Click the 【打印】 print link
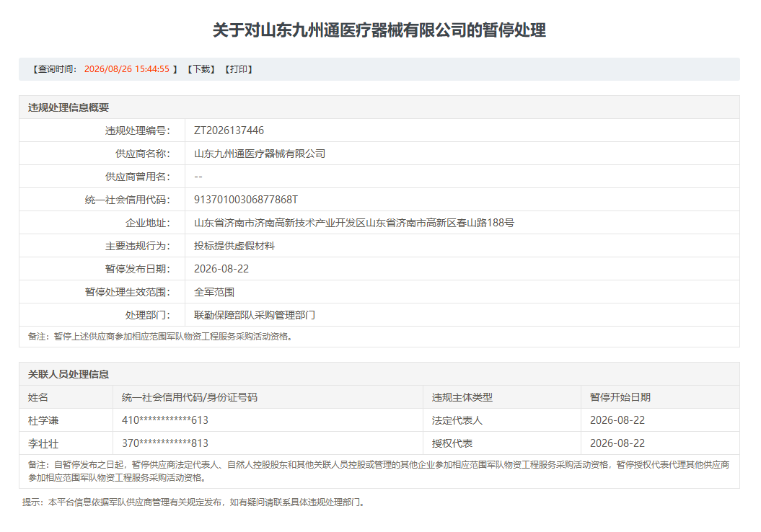 tap(238, 69)
